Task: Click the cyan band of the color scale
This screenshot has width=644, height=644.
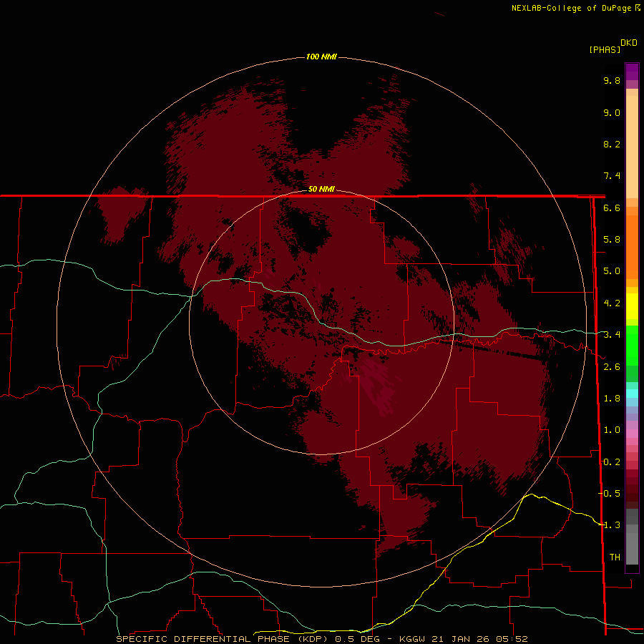Action: click(x=632, y=394)
